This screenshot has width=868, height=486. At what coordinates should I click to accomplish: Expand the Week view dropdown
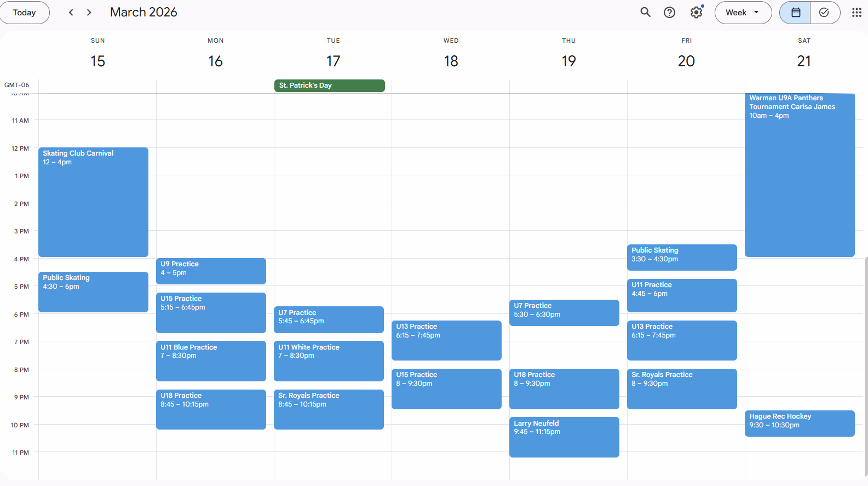coord(743,13)
